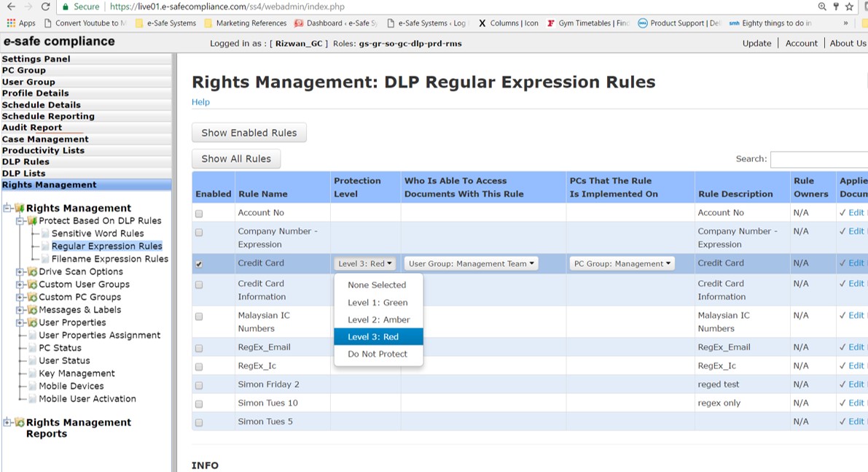
Task: Open Filename Expression Rules in the tree
Action: (x=109, y=259)
